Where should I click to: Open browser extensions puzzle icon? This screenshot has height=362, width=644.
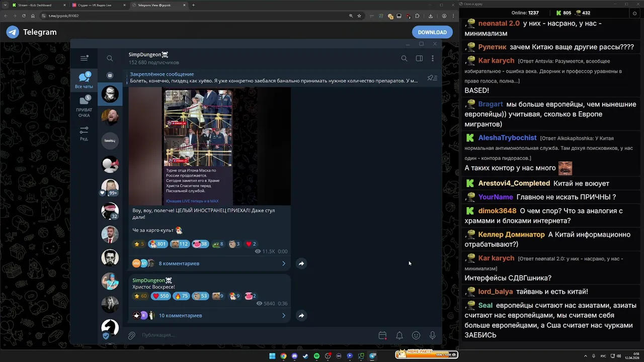[x=417, y=16]
